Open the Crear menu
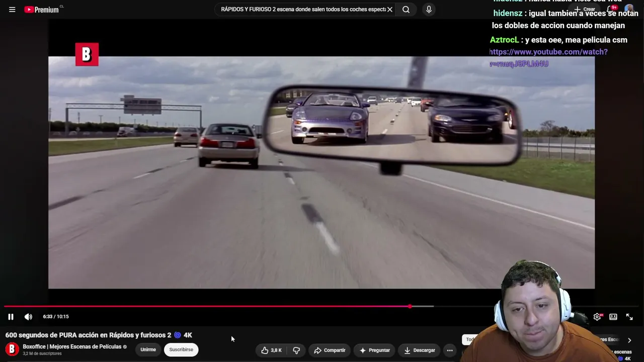The image size is (644, 362). tap(585, 10)
